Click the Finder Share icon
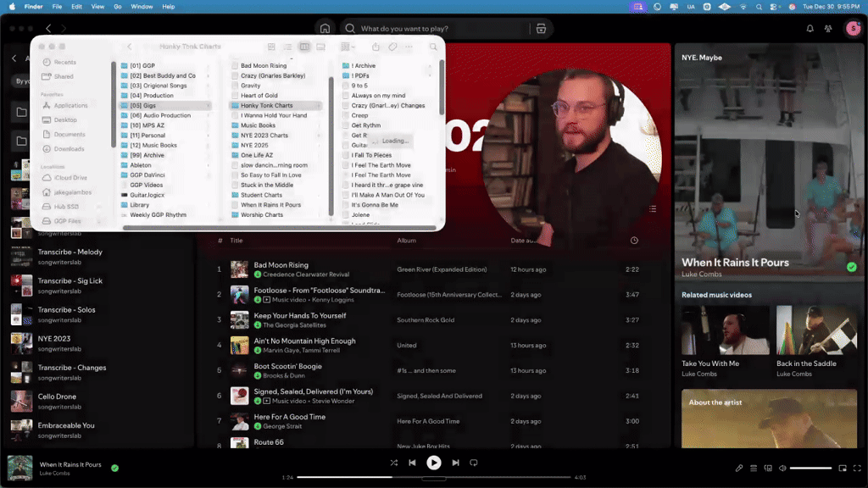 (x=376, y=47)
